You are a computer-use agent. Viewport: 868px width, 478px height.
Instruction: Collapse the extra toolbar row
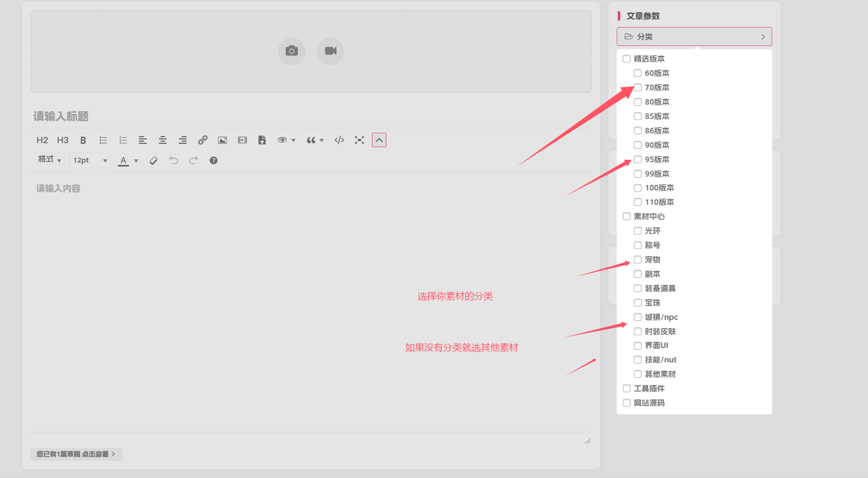pos(379,140)
